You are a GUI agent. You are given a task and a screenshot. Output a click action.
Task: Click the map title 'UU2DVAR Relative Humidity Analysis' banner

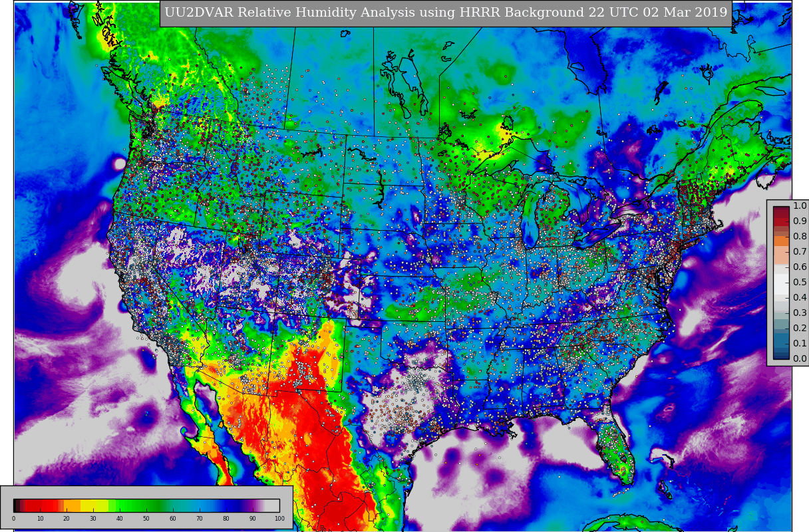pos(446,13)
